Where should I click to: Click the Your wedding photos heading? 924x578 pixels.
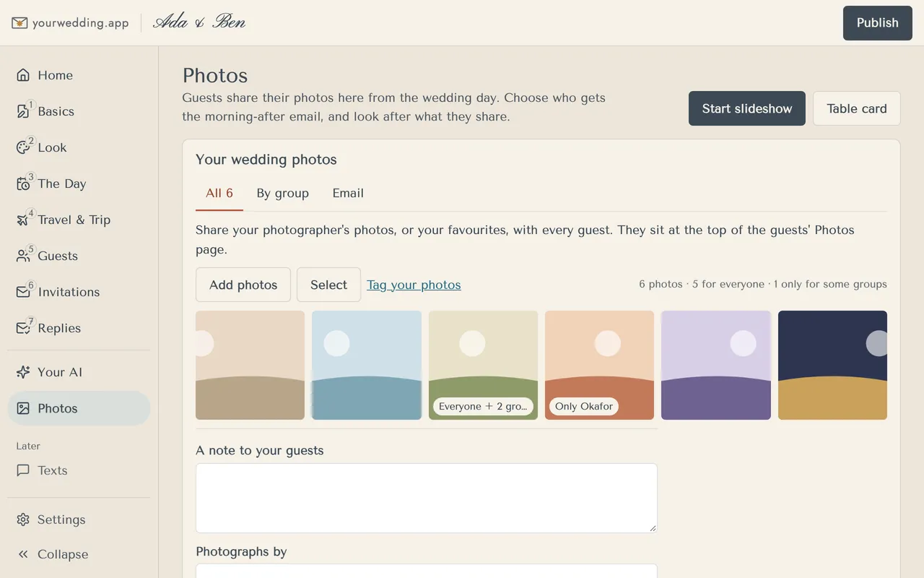pyautogui.click(x=266, y=160)
